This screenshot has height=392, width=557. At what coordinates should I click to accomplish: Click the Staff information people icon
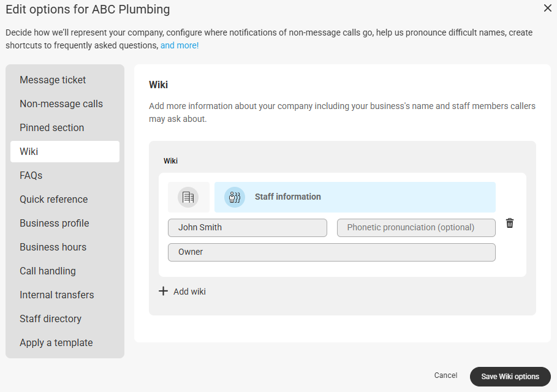[x=235, y=197]
